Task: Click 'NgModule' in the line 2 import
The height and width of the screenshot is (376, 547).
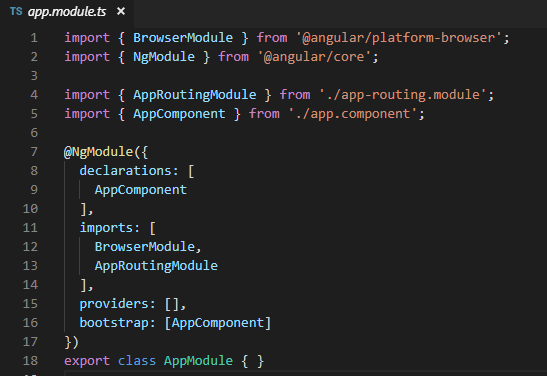Action: coord(164,57)
